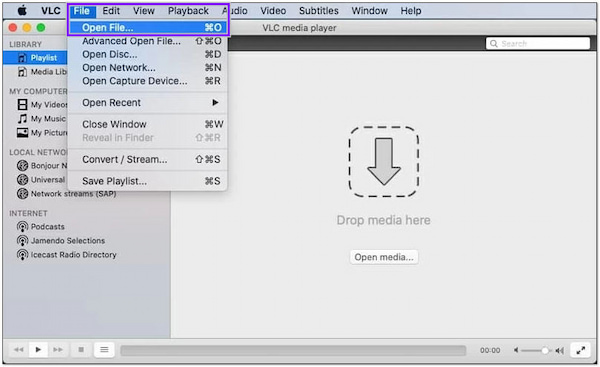Choose Close Window from the menu
600x367 pixels.
(148, 124)
